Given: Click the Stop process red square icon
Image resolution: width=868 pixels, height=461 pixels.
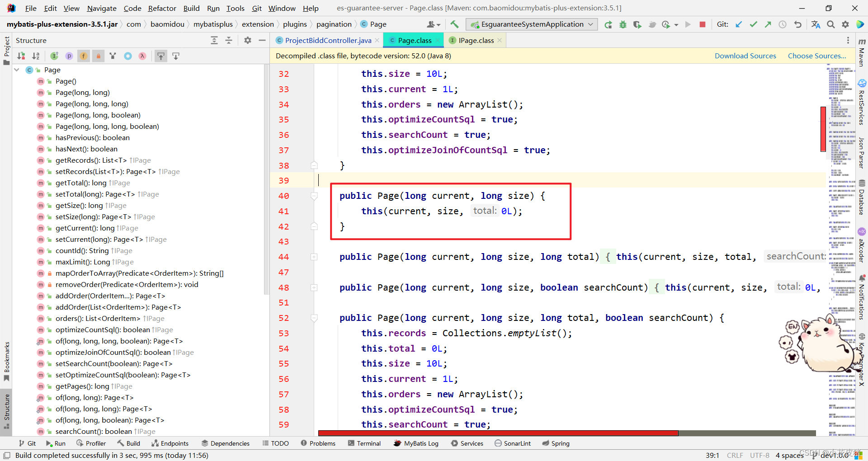Looking at the screenshot, I should pyautogui.click(x=702, y=24).
